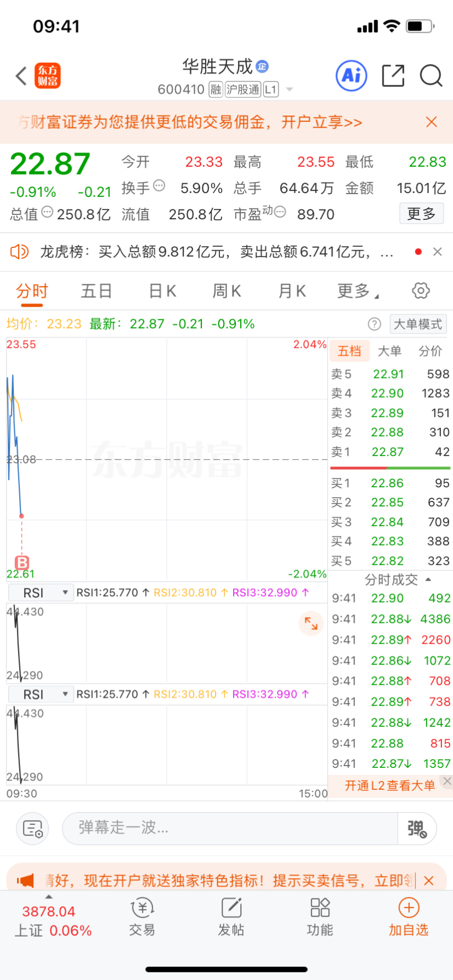Open the search magnifier icon
Screen dimensions: 453x980
click(x=431, y=76)
